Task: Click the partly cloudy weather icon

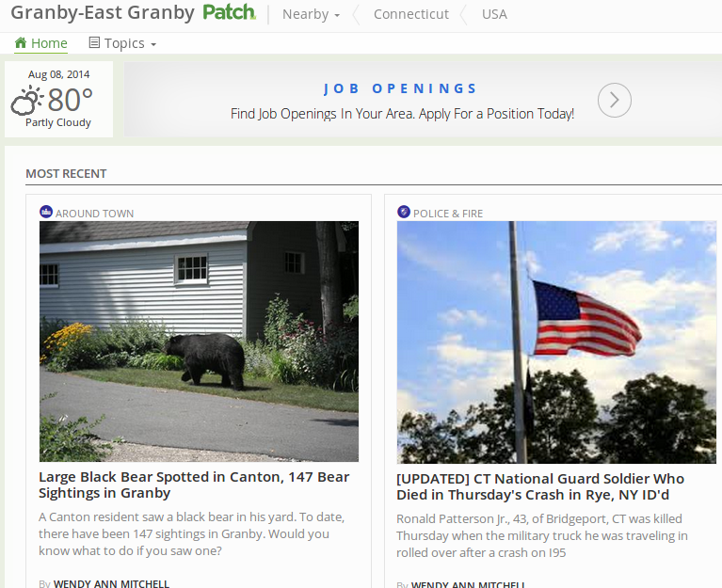Action: pyautogui.click(x=26, y=100)
